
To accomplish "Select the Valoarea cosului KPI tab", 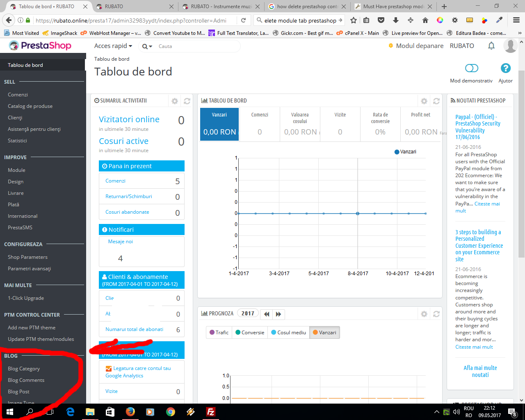I will click(x=300, y=124).
